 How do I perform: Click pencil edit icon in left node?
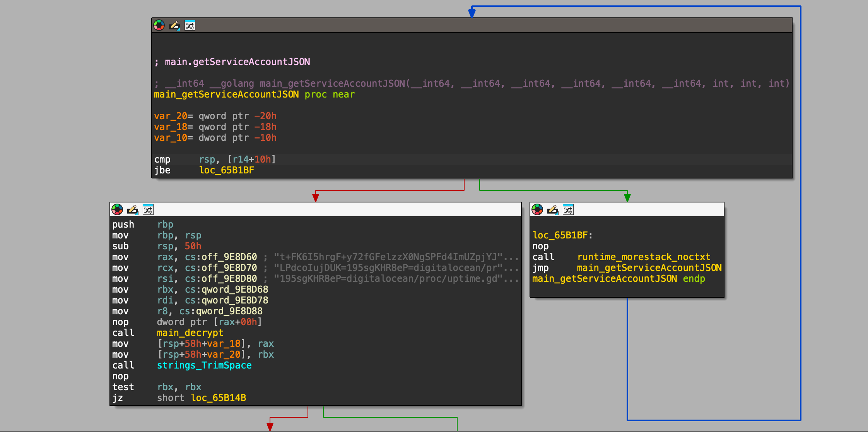[x=133, y=210]
